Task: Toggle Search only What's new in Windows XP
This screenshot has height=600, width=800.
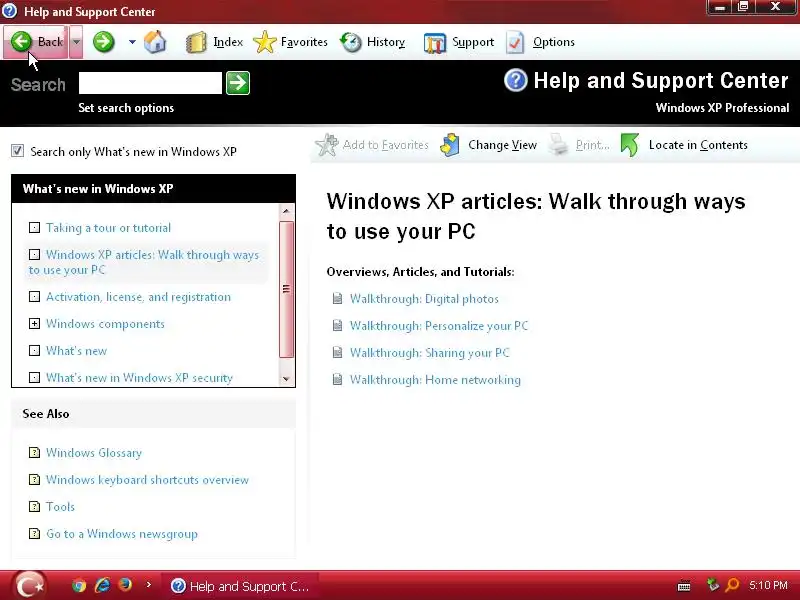Action: click(x=17, y=151)
